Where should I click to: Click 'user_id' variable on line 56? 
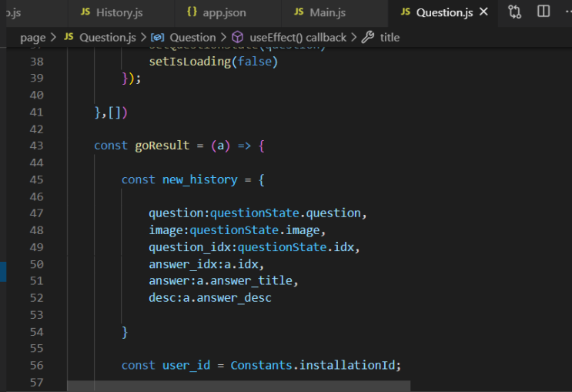(x=186, y=365)
